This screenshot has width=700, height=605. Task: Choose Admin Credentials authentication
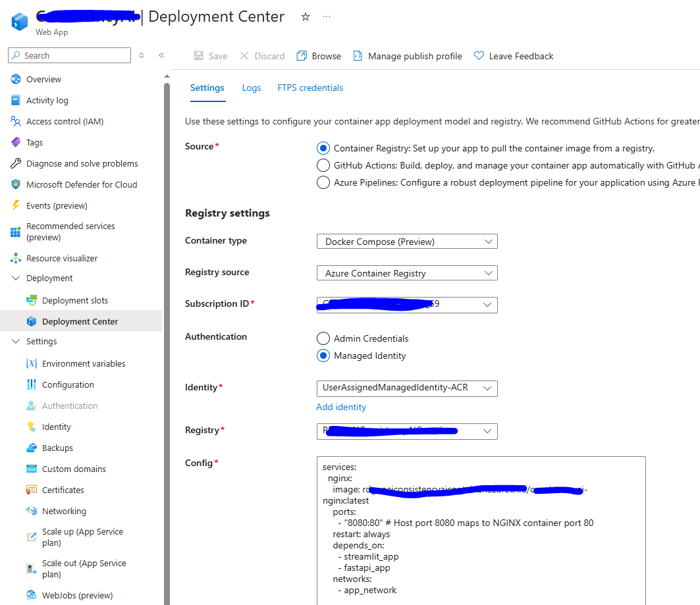coord(323,338)
